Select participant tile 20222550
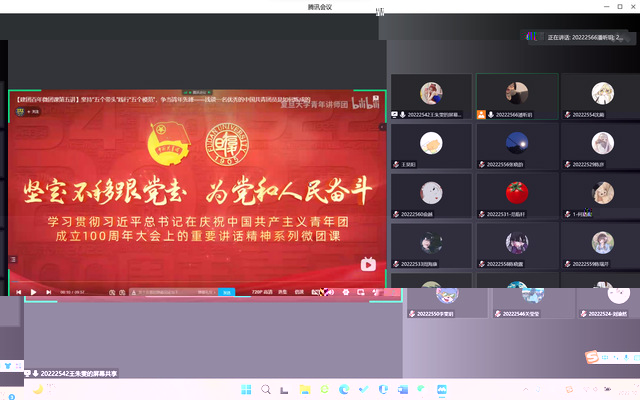Image resolution: width=640 pixels, height=400 pixels. (x=447, y=303)
